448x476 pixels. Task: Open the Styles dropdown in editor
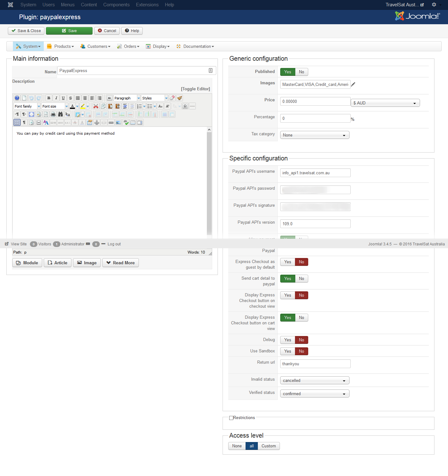(x=155, y=98)
